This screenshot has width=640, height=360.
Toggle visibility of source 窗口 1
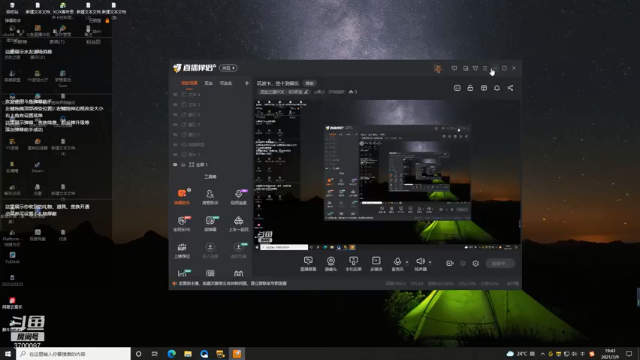175,134
